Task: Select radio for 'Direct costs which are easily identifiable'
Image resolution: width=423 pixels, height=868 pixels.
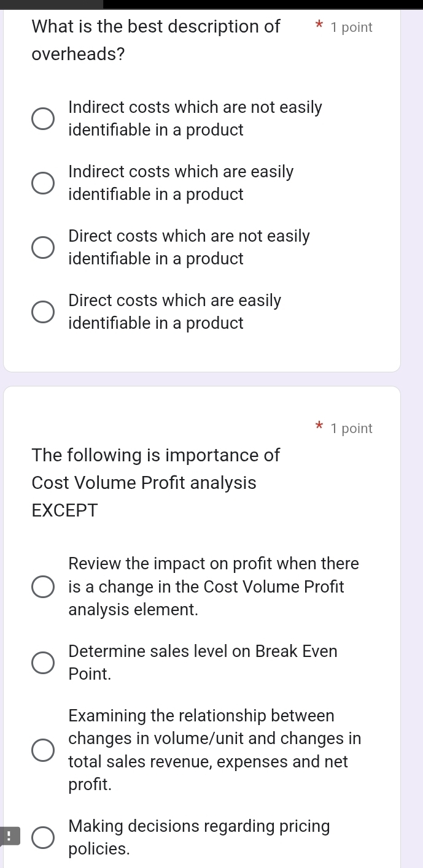Action: [42, 312]
